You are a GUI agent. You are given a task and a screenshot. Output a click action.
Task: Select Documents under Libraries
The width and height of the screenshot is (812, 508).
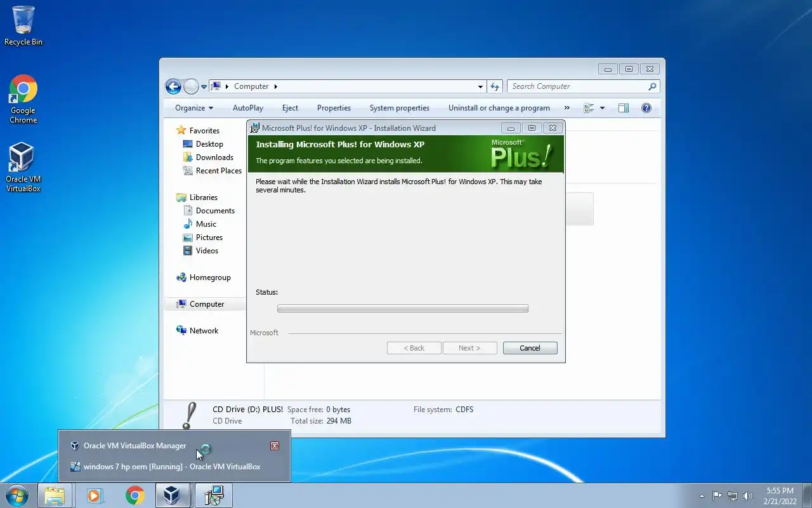[209, 211]
